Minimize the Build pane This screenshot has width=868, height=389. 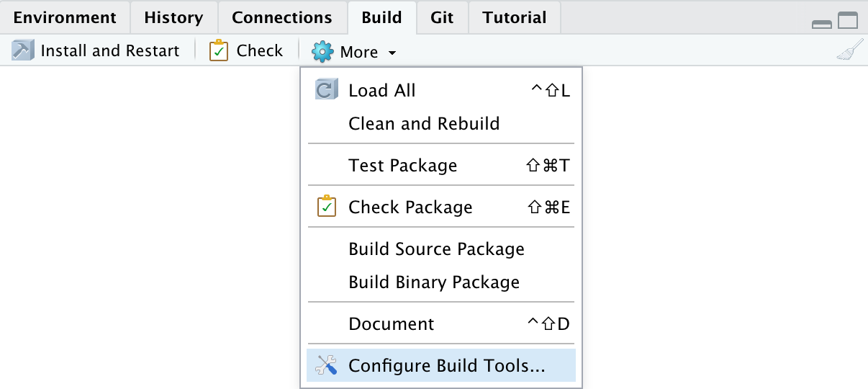pos(822,24)
